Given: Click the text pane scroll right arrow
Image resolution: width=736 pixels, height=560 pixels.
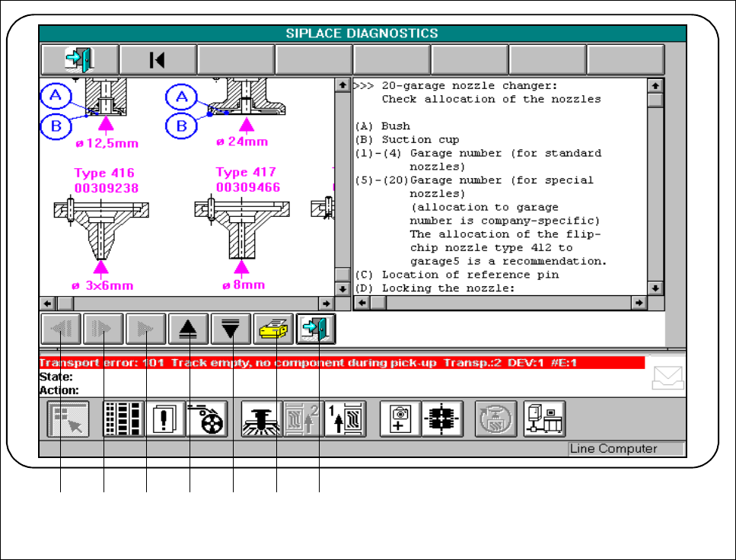Looking at the screenshot, I should (639, 303).
